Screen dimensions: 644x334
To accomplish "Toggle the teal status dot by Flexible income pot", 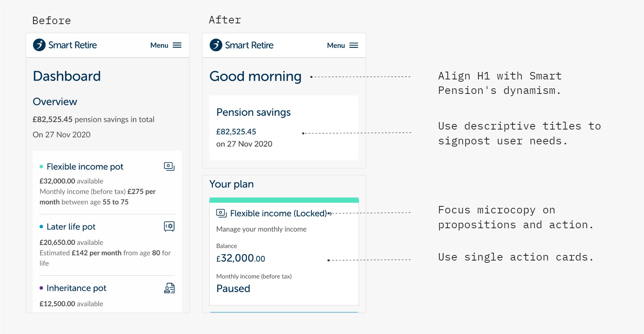I will pos(42,167).
